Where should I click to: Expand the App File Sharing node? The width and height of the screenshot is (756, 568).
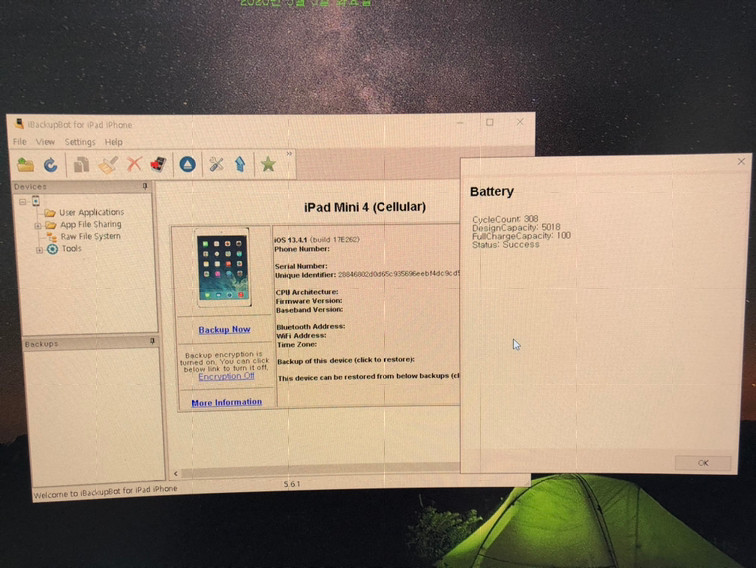(38, 225)
